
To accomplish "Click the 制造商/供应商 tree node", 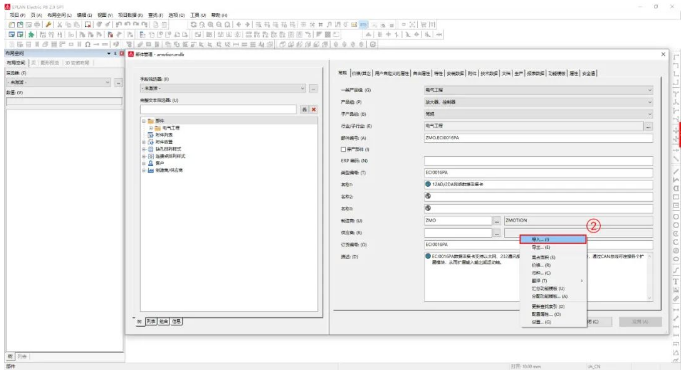I will pos(169,170).
